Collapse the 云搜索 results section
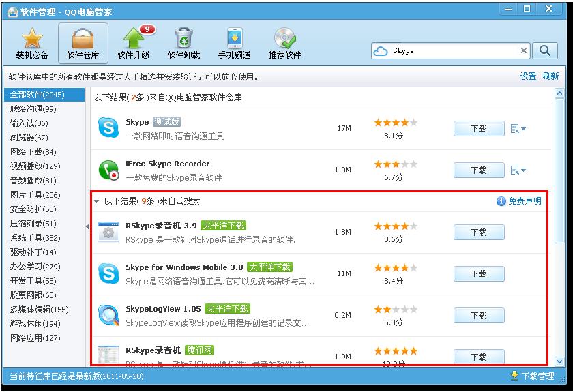The image size is (575, 392). (96, 202)
